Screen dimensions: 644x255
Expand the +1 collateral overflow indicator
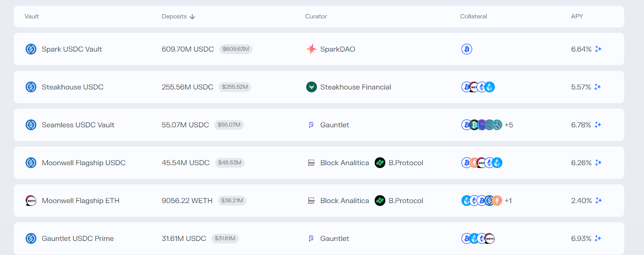tap(508, 201)
